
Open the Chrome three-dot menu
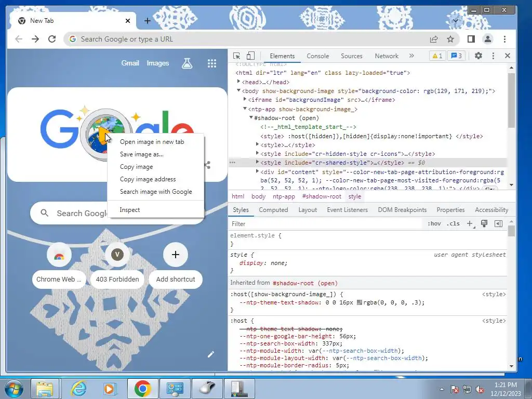click(505, 39)
